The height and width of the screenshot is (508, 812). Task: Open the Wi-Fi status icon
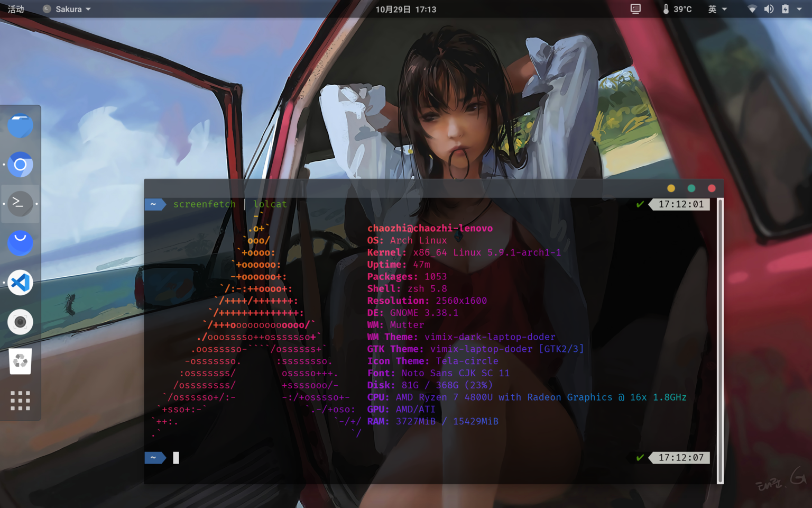[x=752, y=9]
